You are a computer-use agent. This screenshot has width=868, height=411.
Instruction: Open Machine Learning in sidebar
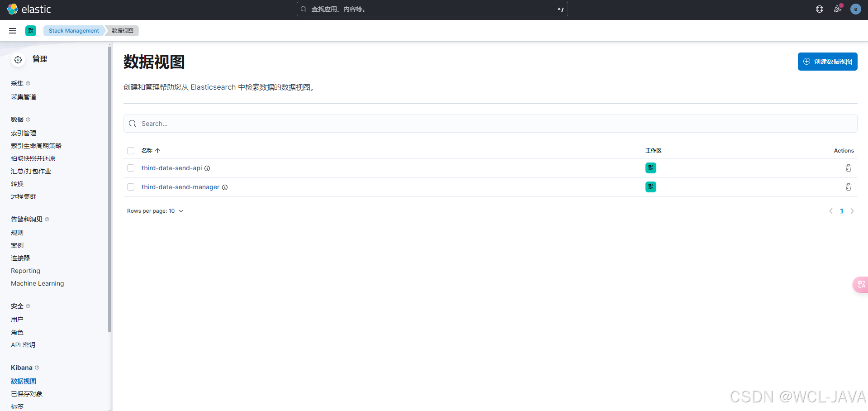click(38, 283)
